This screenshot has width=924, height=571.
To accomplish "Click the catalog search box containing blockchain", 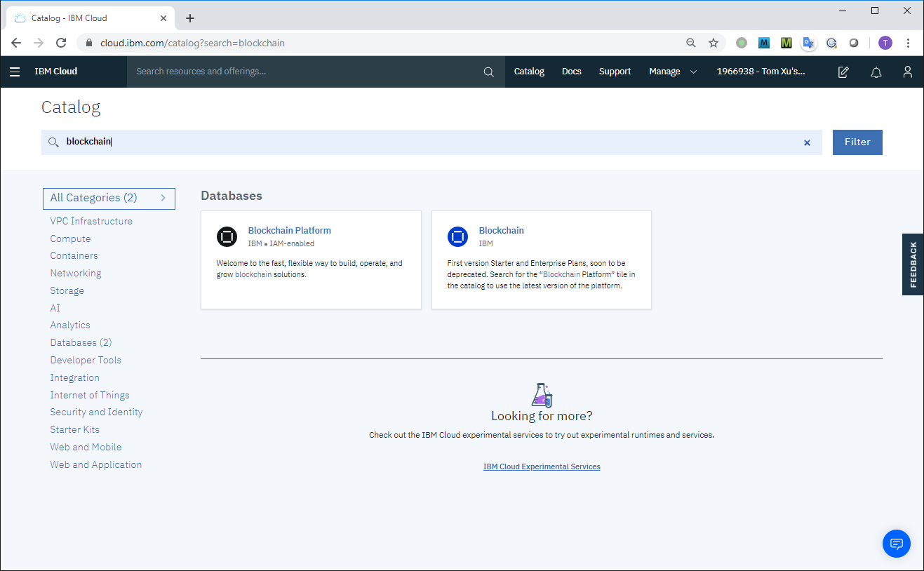I will (x=431, y=142).
